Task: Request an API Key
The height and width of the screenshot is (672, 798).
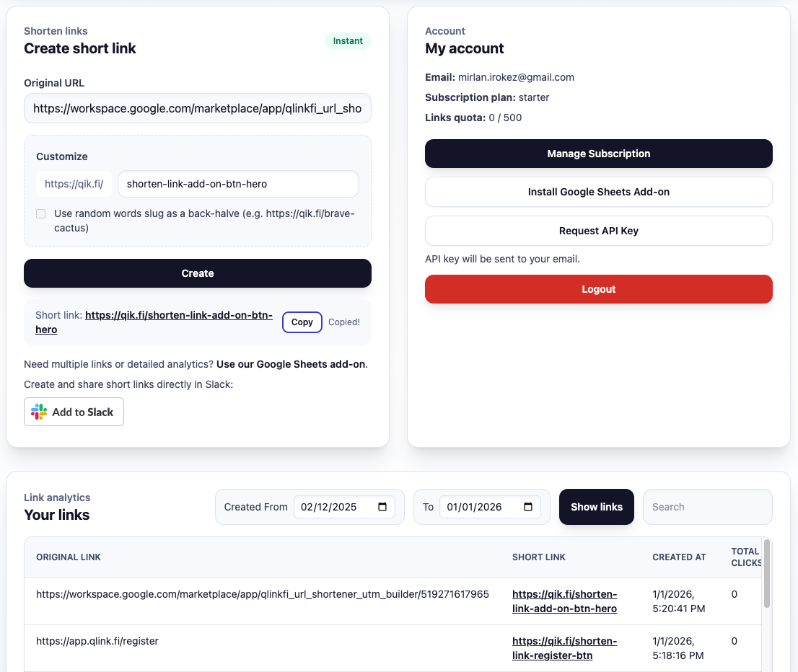Action: (x=598, y=231)
